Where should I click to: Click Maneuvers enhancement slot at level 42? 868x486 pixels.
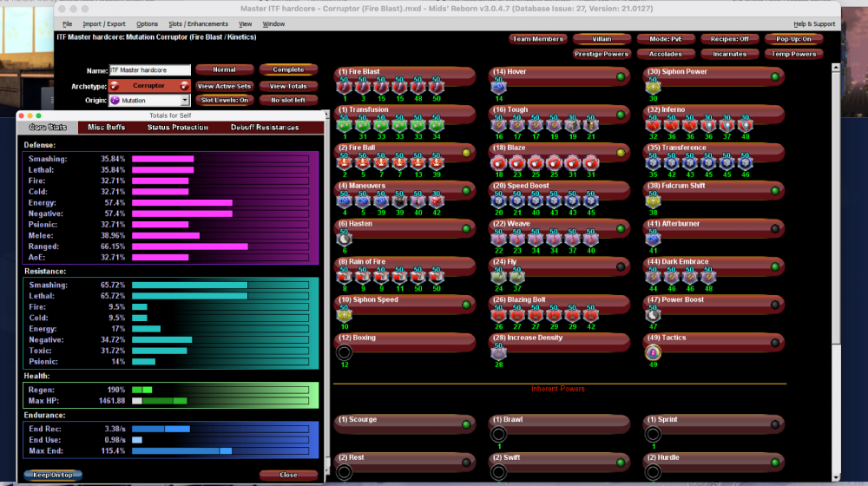click(x=437, y=200)
